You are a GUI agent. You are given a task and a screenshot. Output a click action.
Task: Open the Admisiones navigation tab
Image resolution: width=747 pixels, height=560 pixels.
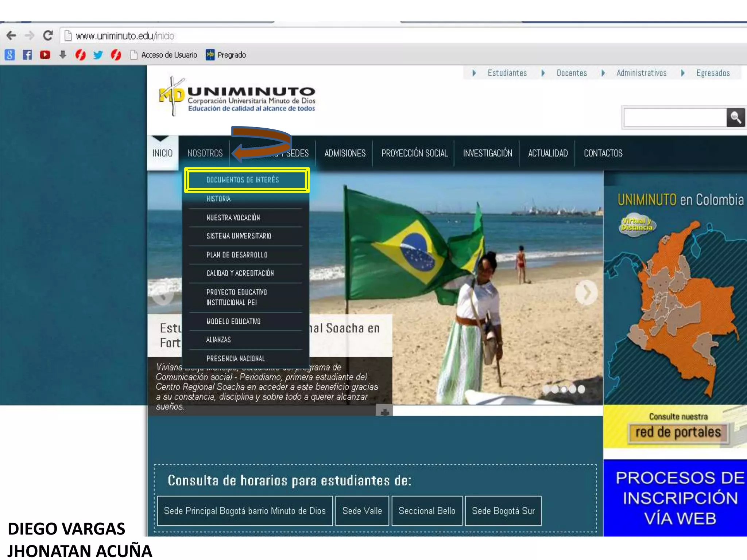345,153
